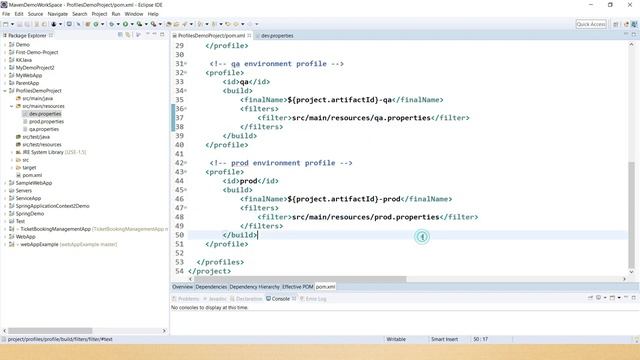Select src/test/java source folder
The width and height of the screenshot is (640, 360).
pos(36,137)
